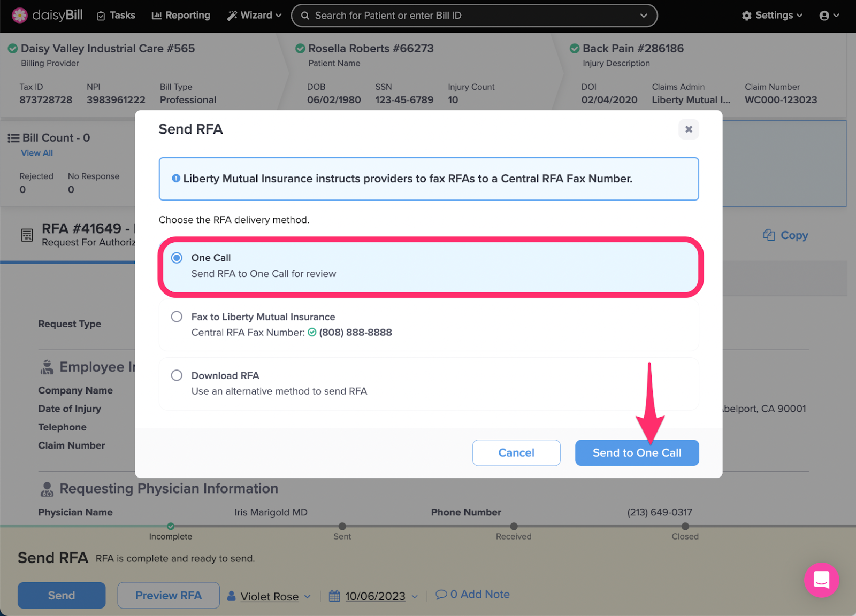Expand the Violet Rose assignee dropdown

coord(269,596)
